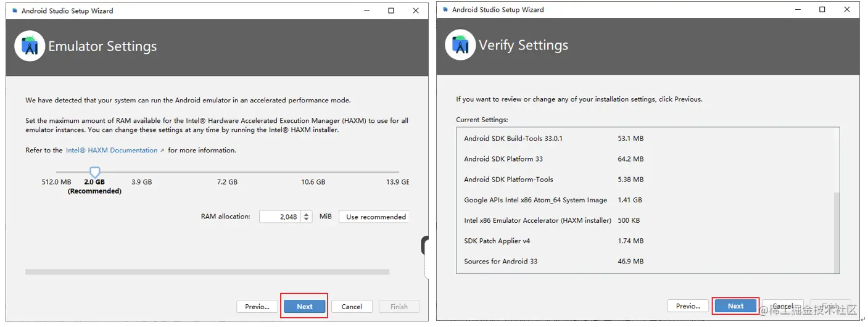Click into the RAM allocation input field

tap(279, 217)
